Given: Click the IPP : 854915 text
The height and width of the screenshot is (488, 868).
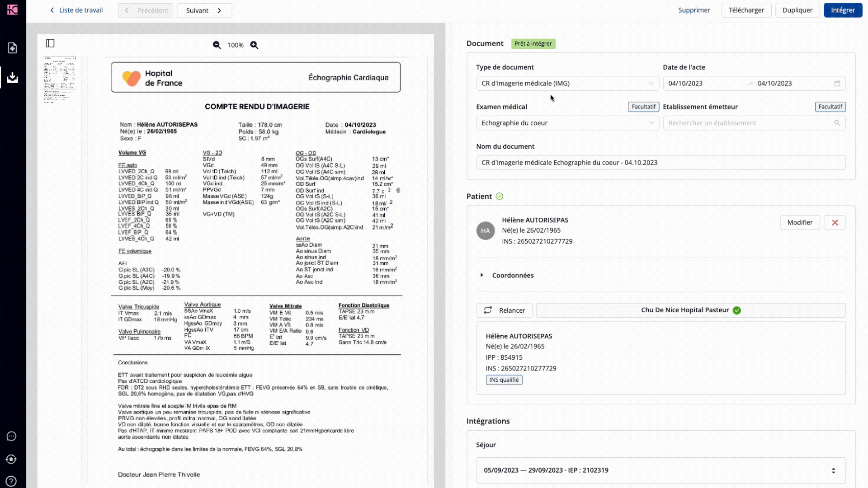Looking at the screenshot, I should pos(504,357).
